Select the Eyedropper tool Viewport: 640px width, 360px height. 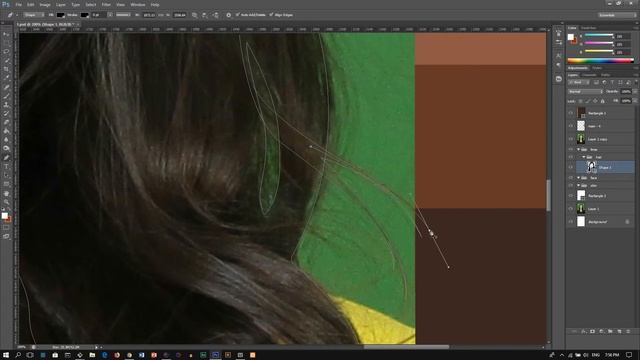pos(6,78)
